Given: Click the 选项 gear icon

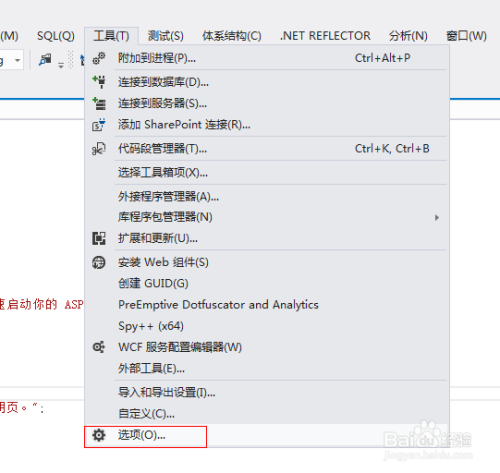Looking at the screenshot, I should tap(99, 435).
